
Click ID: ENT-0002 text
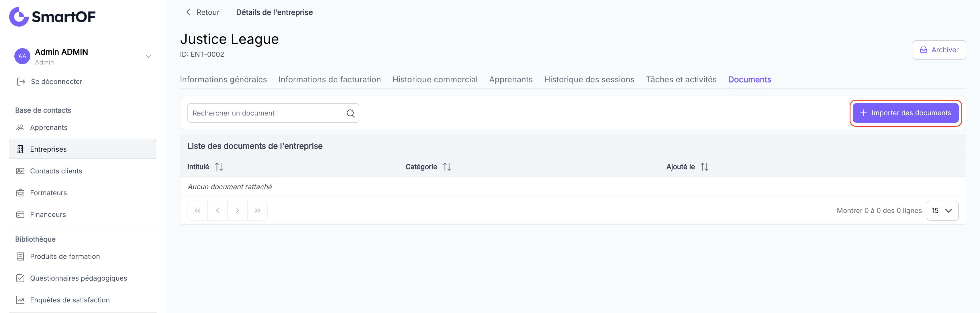(x=202, y=54)
